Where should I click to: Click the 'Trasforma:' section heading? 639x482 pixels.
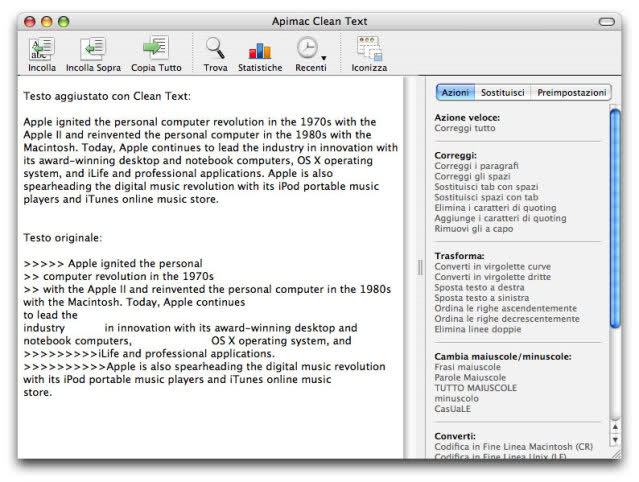tap(459, 256)
